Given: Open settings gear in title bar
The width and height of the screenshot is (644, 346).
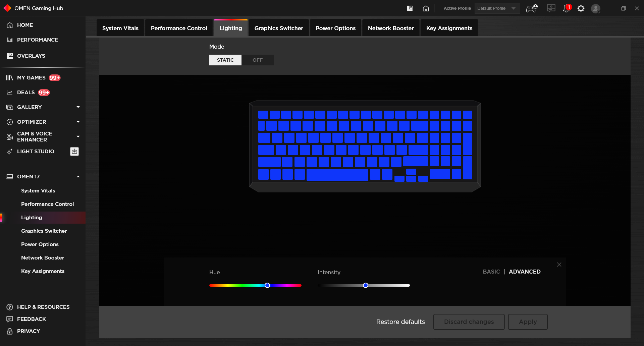Looking at the screenshot, I should 581,8.
